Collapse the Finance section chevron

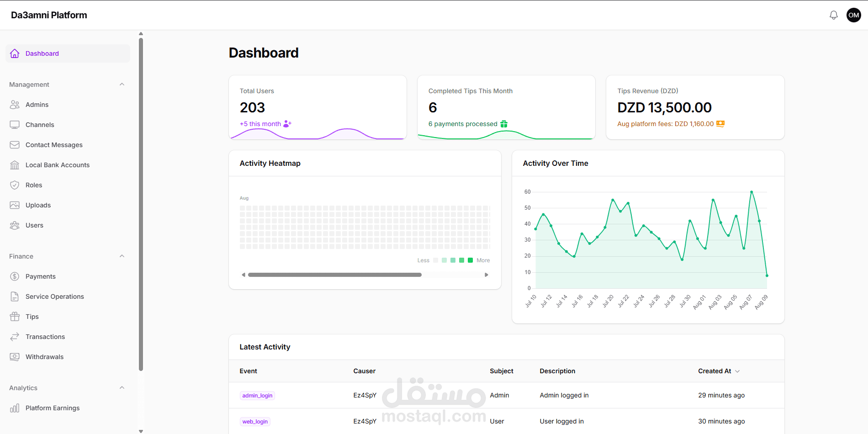point(122,256)
